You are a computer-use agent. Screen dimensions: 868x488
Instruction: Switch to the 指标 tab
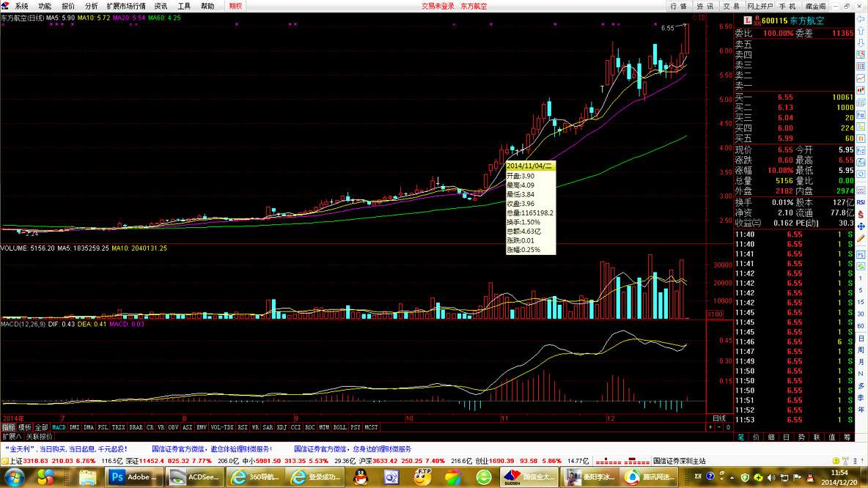[x=8, y=427]
